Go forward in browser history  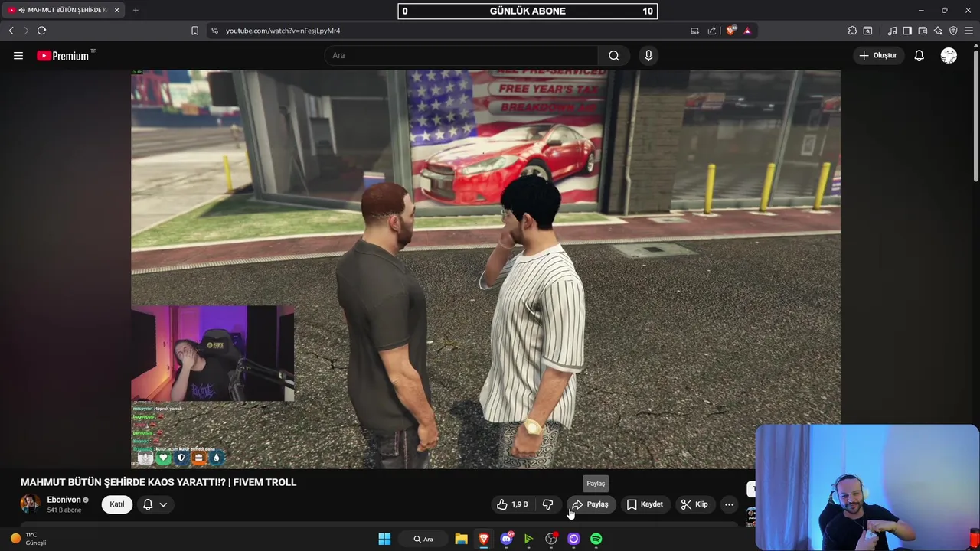[26, 31]
